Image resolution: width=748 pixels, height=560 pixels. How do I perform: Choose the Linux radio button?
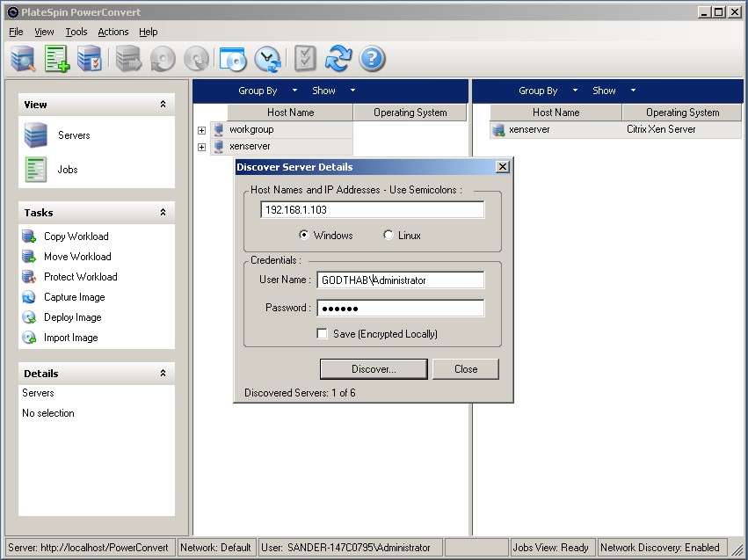tap(389, 236)
